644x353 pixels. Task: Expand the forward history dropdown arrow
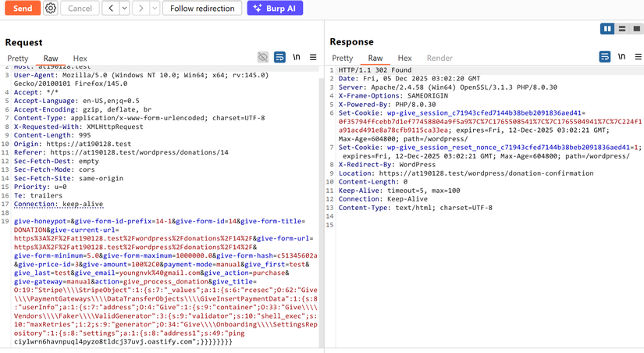(155, 9)
